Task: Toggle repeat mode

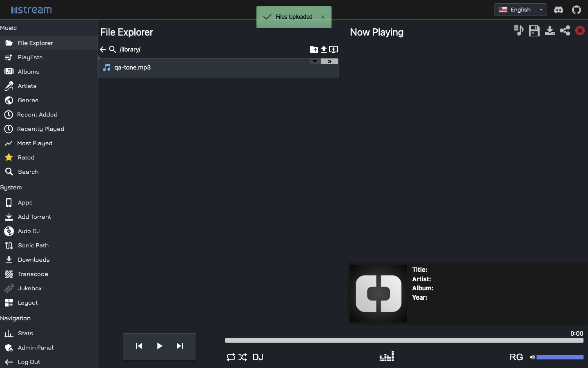Action: pos(231,357)
